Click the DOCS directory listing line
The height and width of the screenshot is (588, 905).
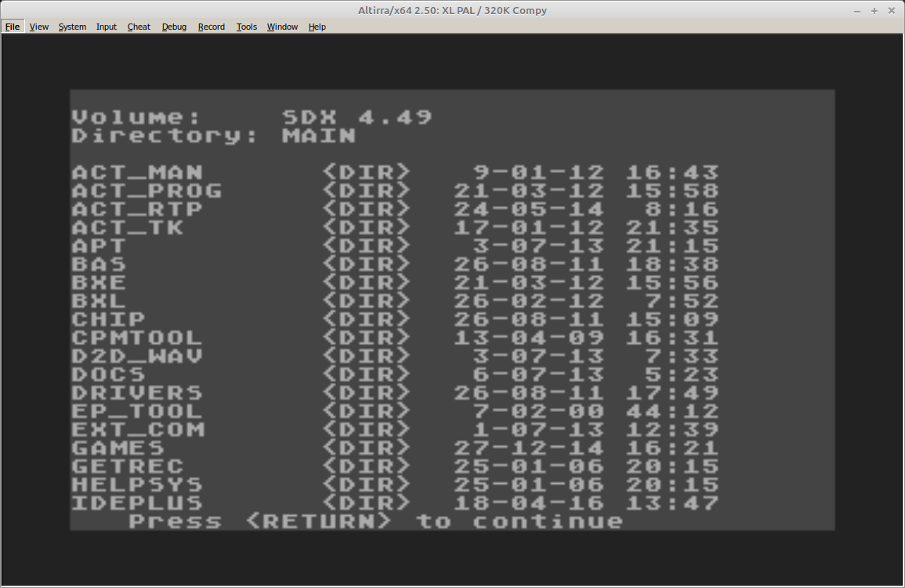click(396, 375)
